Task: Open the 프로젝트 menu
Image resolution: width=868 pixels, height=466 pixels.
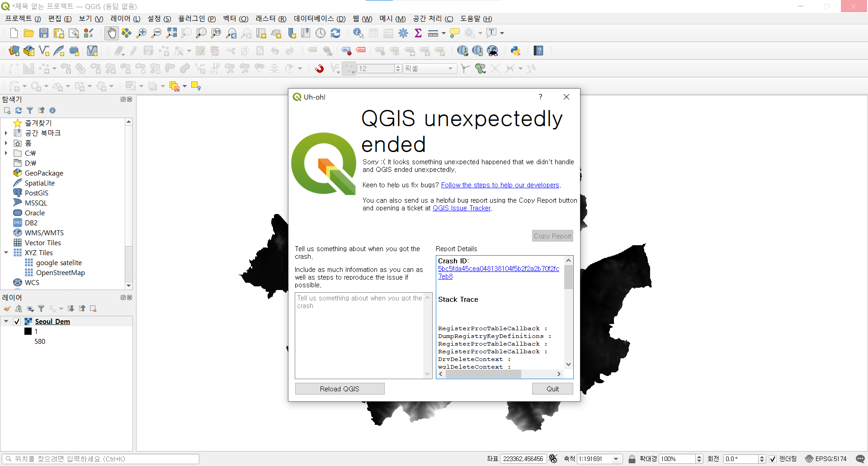Action: point(23,19)
